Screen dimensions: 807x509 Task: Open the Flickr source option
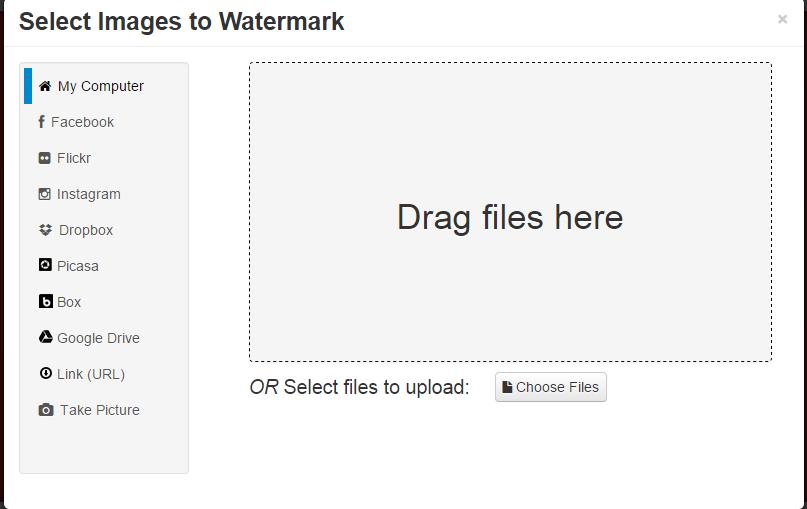click(x=74, y=158)
